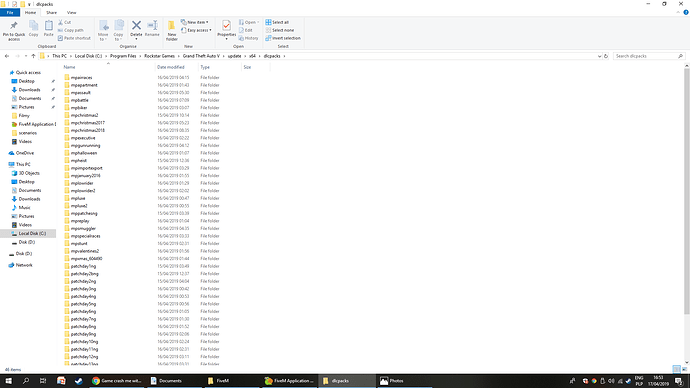Click the Delete red X icon

tap(136, 26)
